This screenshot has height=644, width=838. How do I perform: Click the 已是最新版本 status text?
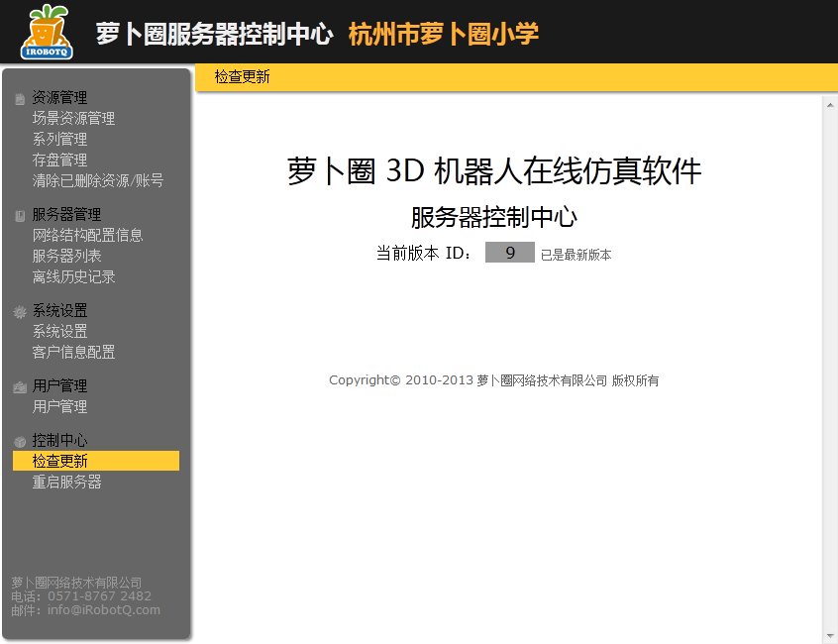pyautogui.click(x=576, y=255)
